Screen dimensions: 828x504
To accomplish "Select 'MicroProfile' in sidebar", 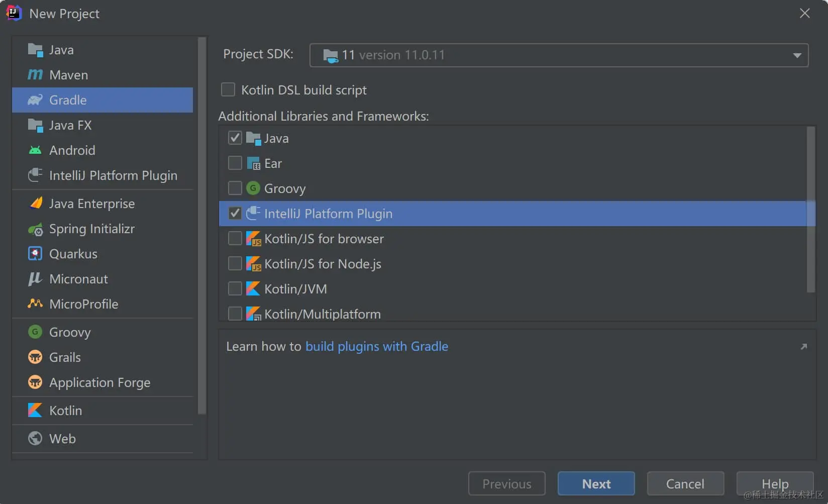I will pyautogui.click(x=102, y=304).
